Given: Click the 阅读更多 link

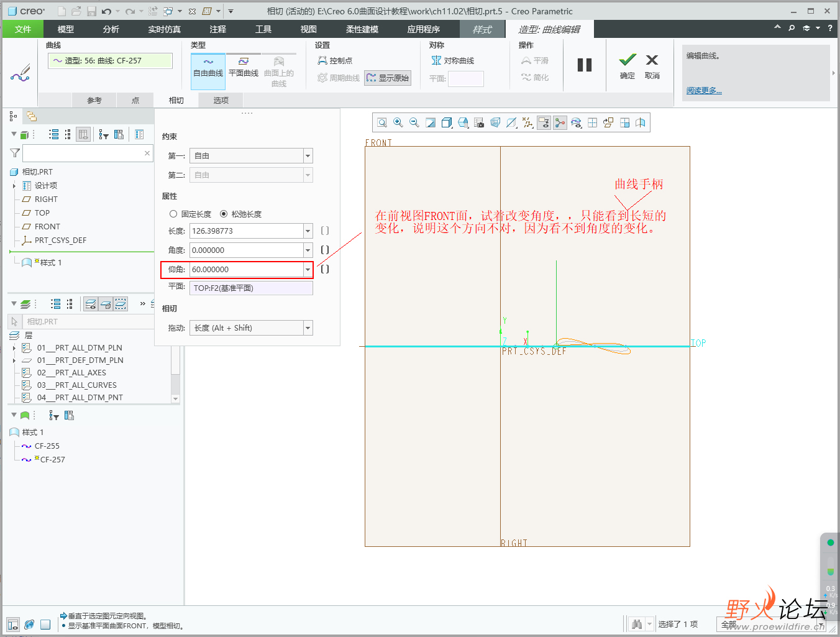Looking at the screenshot, I should pyautogui.click(x=704, y=91).
